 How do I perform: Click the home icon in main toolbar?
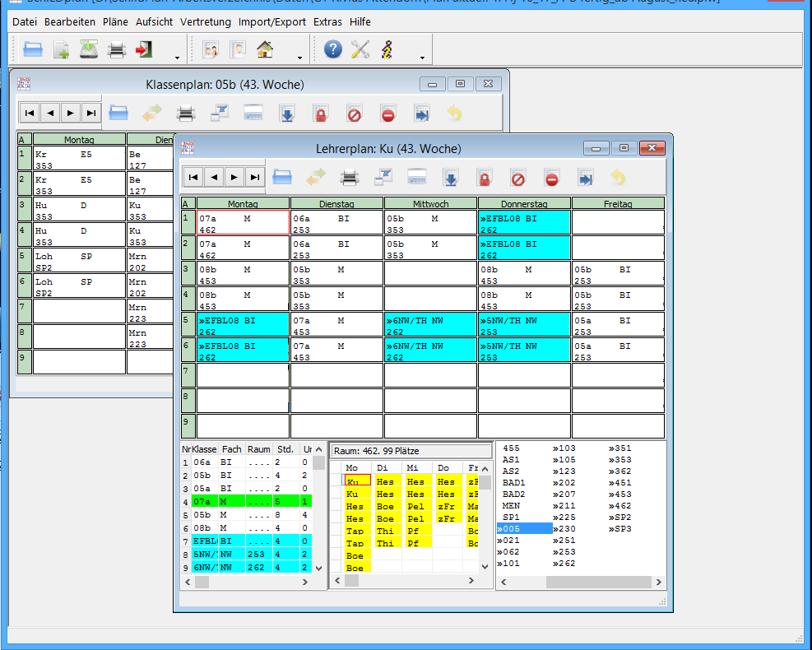click(265, 50)
